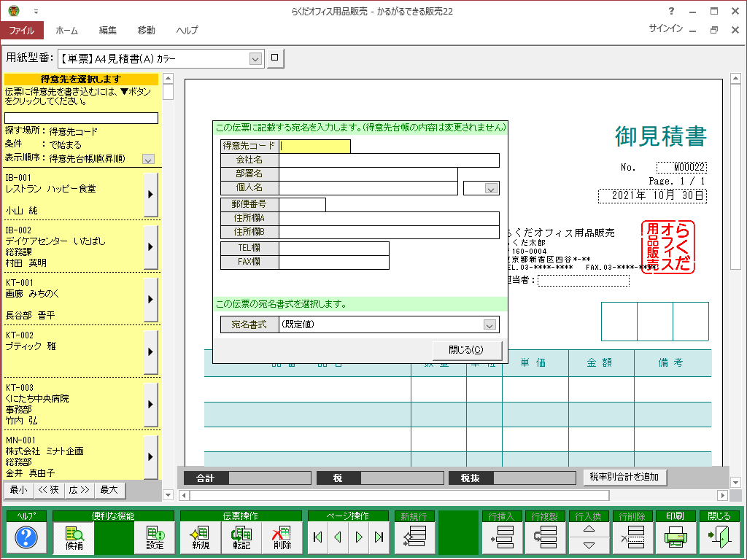Image resolution: width=747 pixels, height=560 pixels.
Task: Click the 得意先コード input field
Action: click(315, 146)
